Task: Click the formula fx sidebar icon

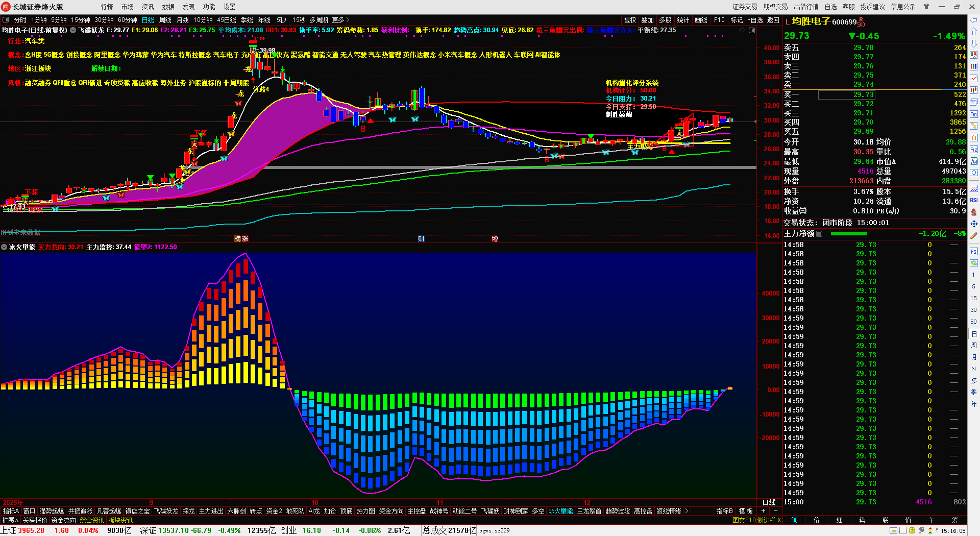Action: [x=974, y=161]
